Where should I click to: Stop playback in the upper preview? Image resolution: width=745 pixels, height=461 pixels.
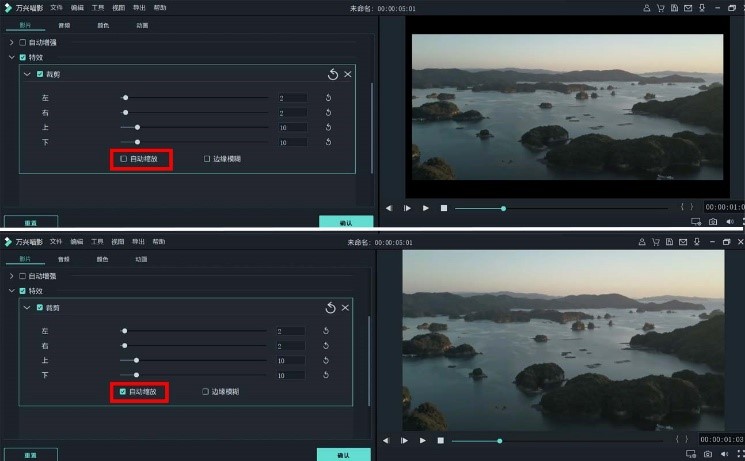[444, 208]
